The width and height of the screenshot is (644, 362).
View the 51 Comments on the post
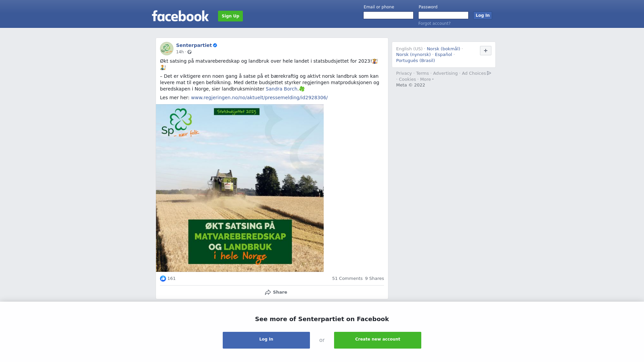347,279
